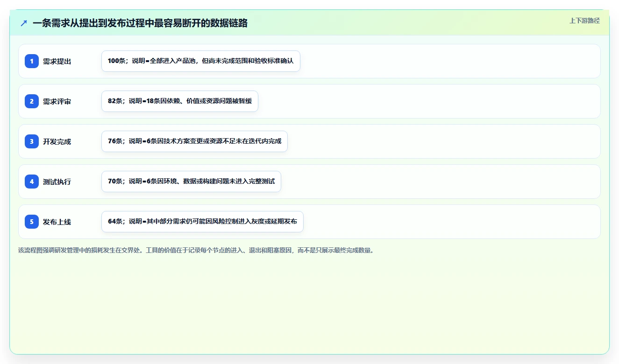Screen dimensions: 619x364
Task: Select the 需求提出 step label
Action: (57, 61)
